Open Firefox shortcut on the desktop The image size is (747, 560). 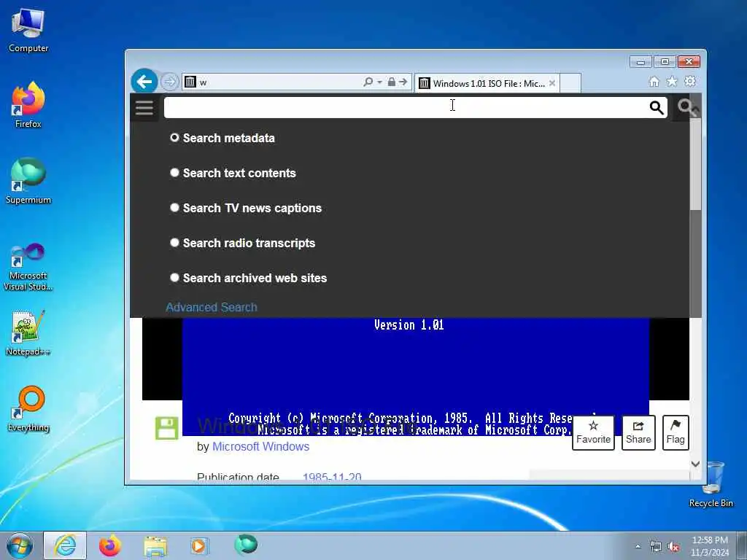28,105
